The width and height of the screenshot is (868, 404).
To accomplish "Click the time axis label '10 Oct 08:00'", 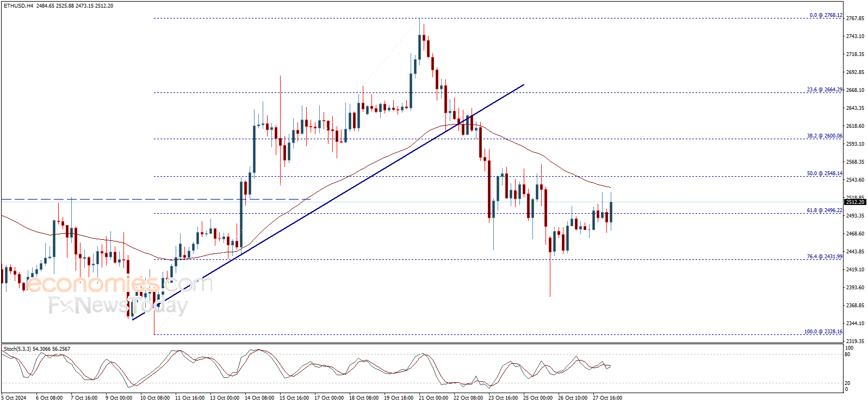I will [x=154, y=398].
